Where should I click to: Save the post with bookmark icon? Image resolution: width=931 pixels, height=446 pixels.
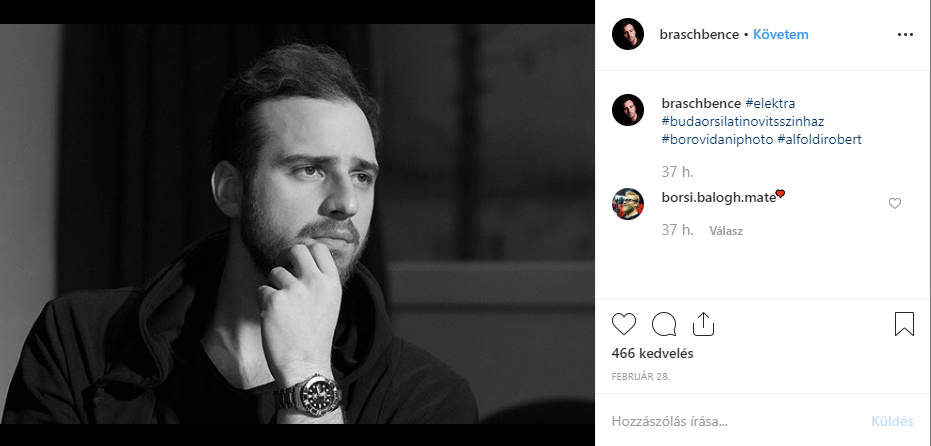pos(904,324)
